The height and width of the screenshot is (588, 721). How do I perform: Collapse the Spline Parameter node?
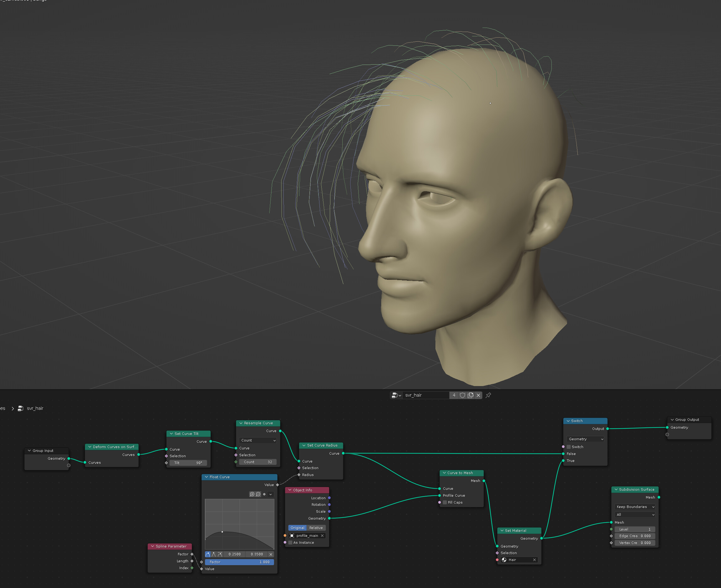pyautogui.click(x=152, y=547)
